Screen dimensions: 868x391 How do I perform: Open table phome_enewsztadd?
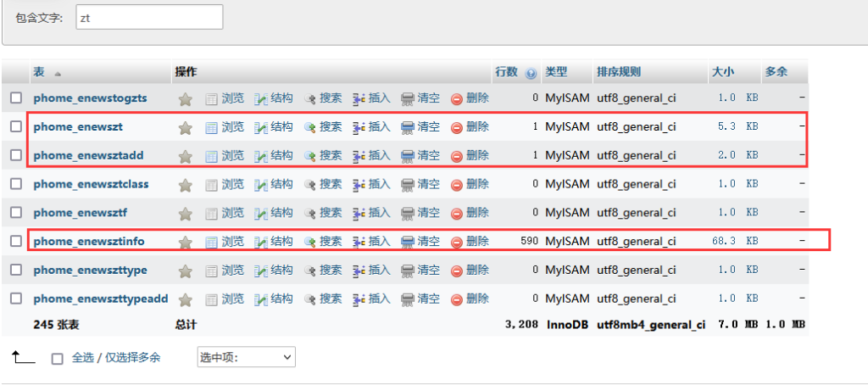(88, 155)
